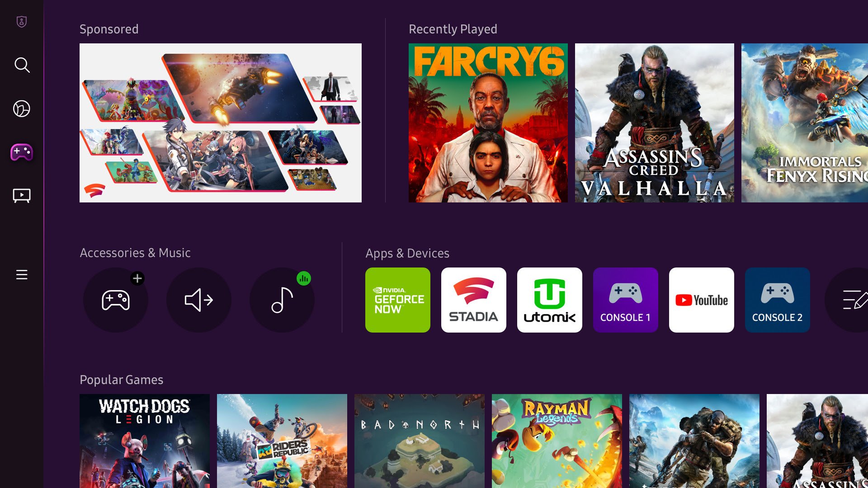Open music streaming accessory
The height and width of the screenshot is (488, 868).
(282, 300)
